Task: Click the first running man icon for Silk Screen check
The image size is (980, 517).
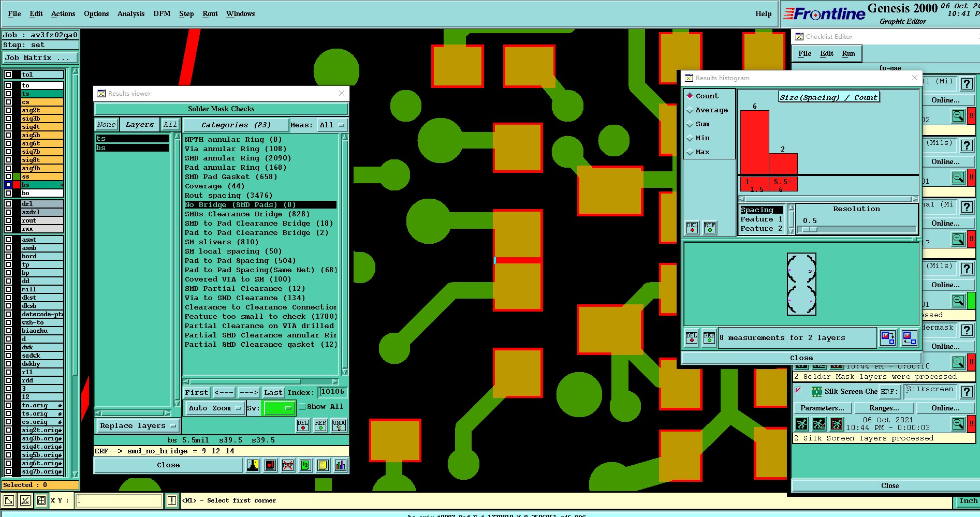Action: pos(801,424)
